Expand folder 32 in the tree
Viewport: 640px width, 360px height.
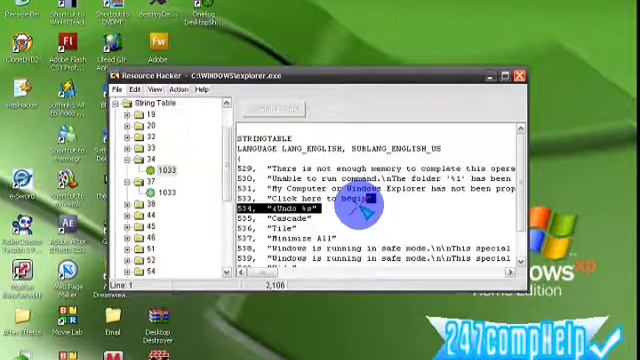[x=127, y=137]
